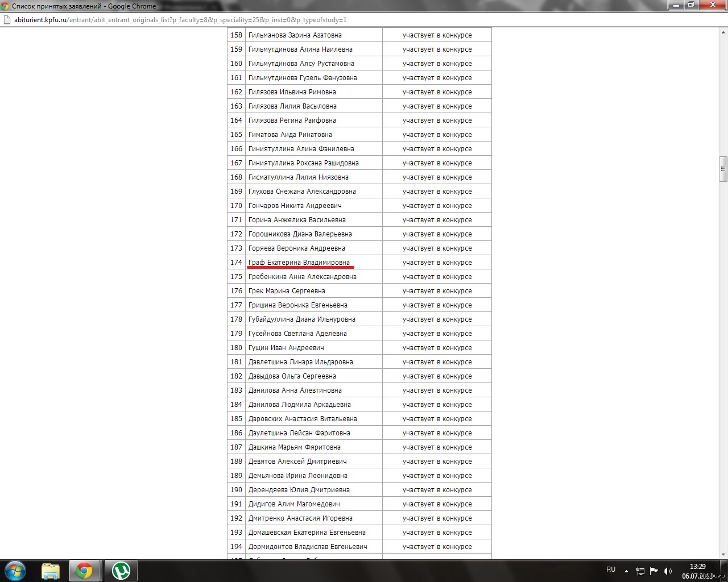Click the scrollbar down arrow
Viewport: 728px width, 582px height.
click(723, 555)
